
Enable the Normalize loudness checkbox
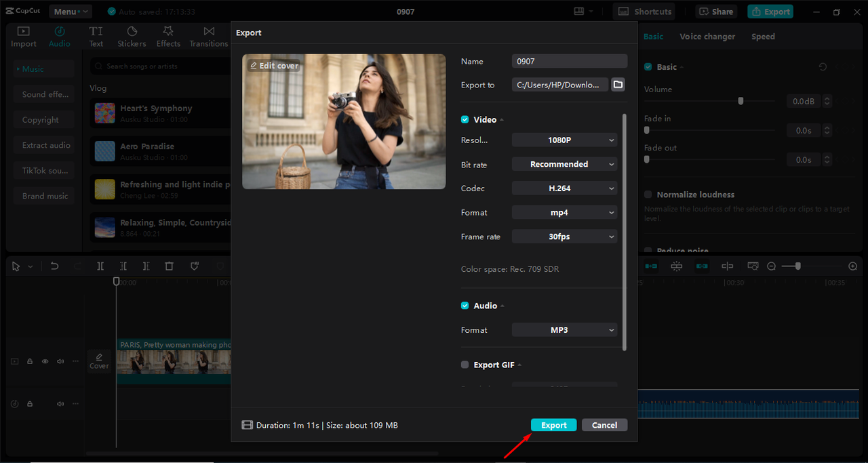point(648,195)
